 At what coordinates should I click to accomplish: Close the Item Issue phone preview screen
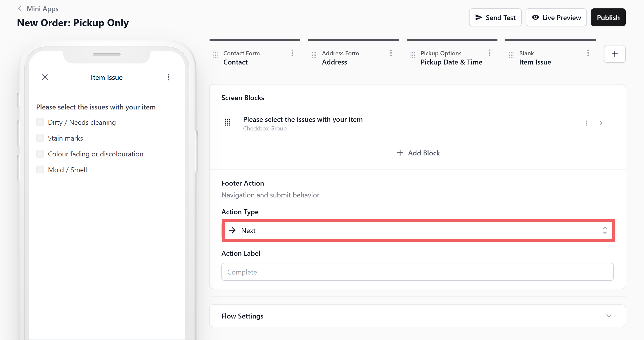(45, 77)
